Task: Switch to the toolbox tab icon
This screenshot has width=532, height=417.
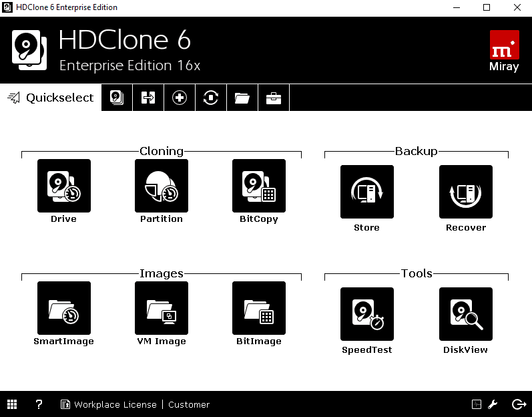Action: pos(274,98)
